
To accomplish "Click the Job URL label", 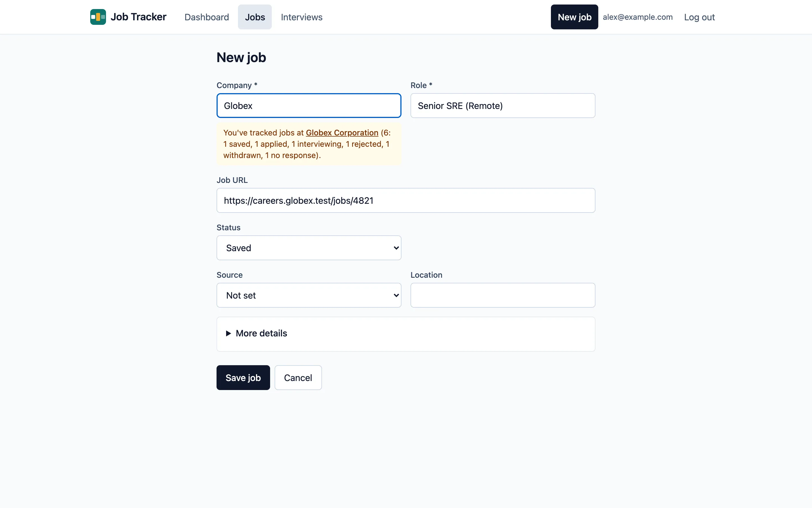I will [232, 180].
